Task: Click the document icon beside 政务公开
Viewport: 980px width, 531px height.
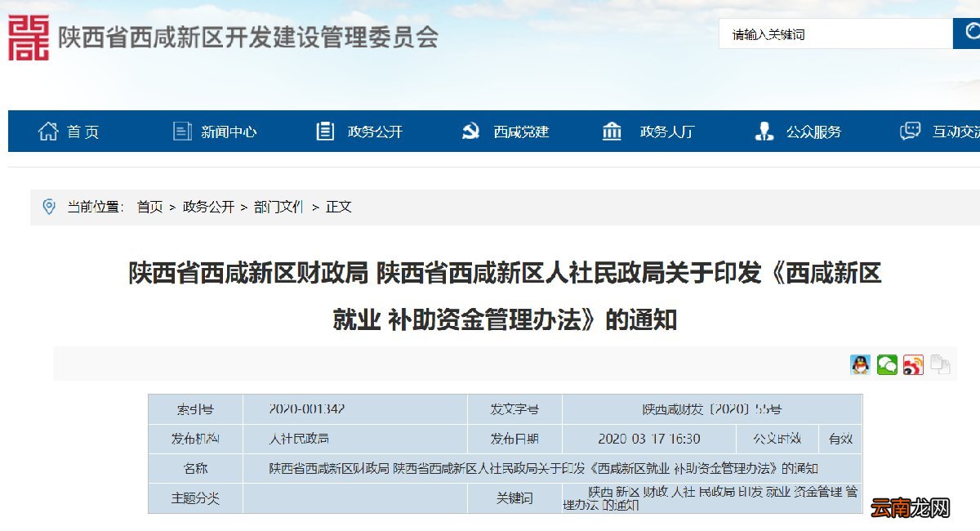Action: coord(325,131)
